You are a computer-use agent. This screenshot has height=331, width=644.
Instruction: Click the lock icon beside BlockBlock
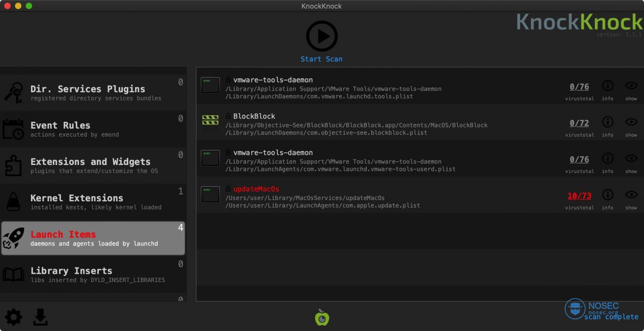(x=228, y=116)
